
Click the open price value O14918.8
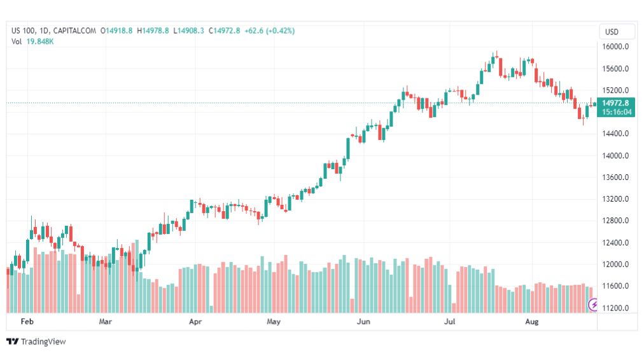tap(116, 31)
